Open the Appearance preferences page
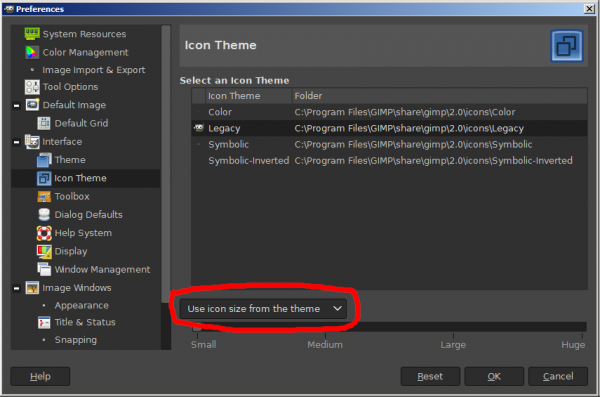 [x=82, y=306]
